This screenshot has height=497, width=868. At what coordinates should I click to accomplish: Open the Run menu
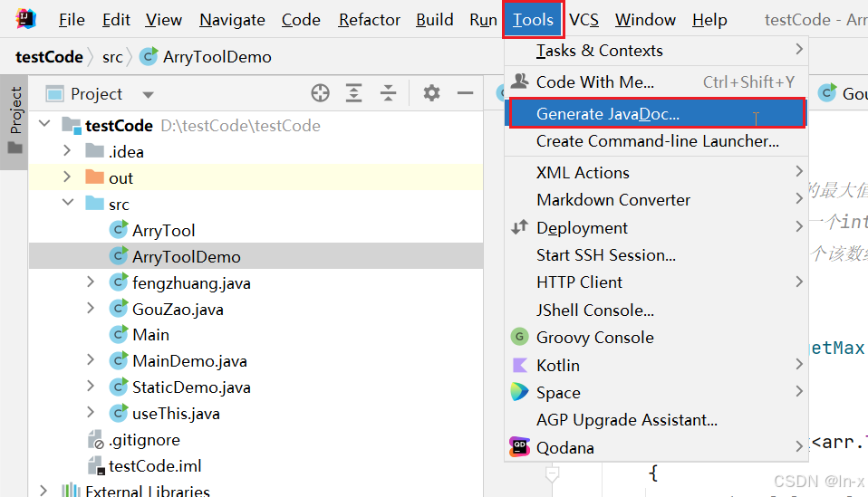[x=483, y=20]
